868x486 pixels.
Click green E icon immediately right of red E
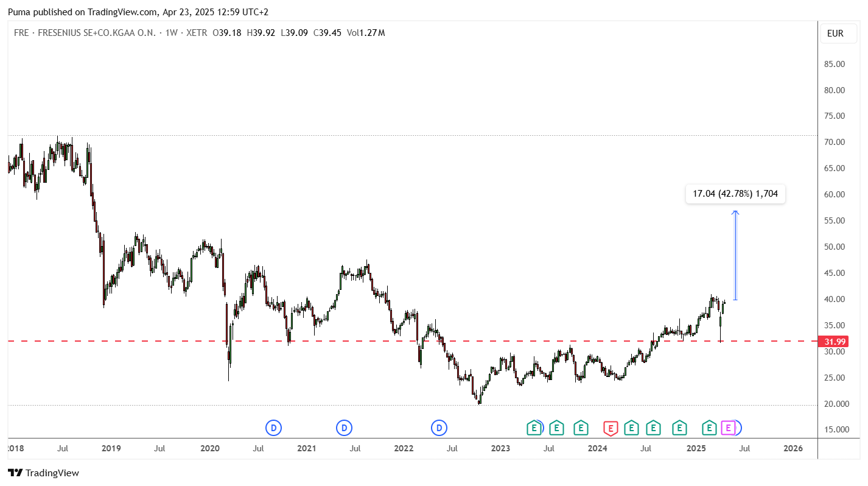[x=632, y=428]
